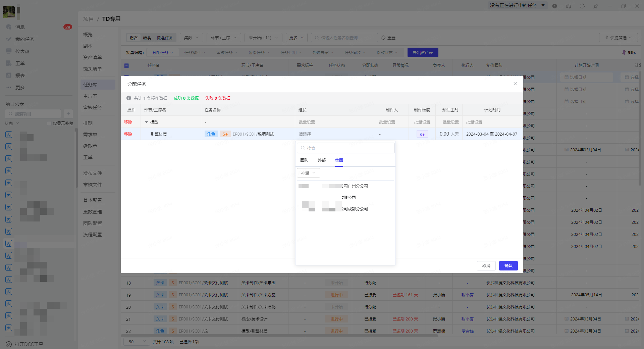Image resolution: width=644 pixels, height=349 pixels.
Task: Click the 打开DCC工具 icon
Action: click(x=9, y=344)
